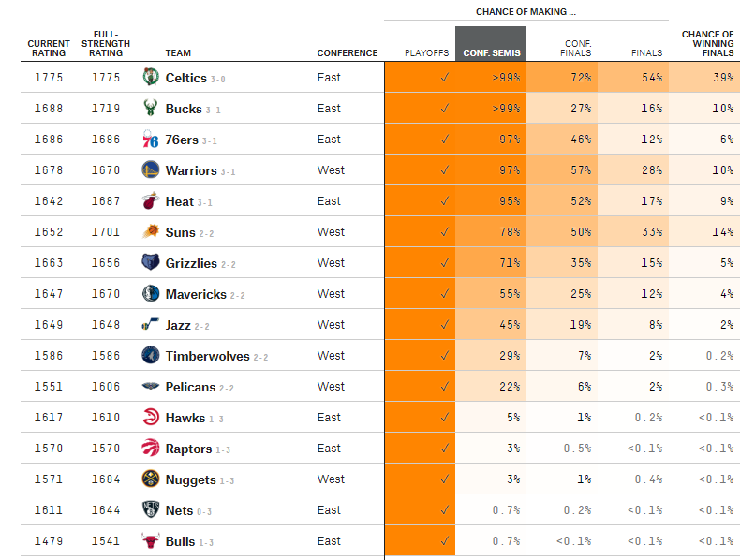755x560 pixels.
Task: Click the Celtics 39% finals win cell
Action: tap(704, 77)
